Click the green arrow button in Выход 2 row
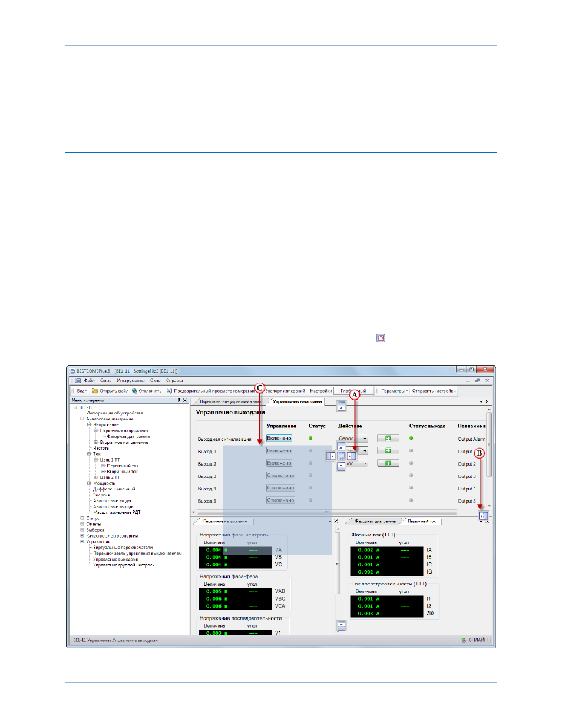 (388, 463)
